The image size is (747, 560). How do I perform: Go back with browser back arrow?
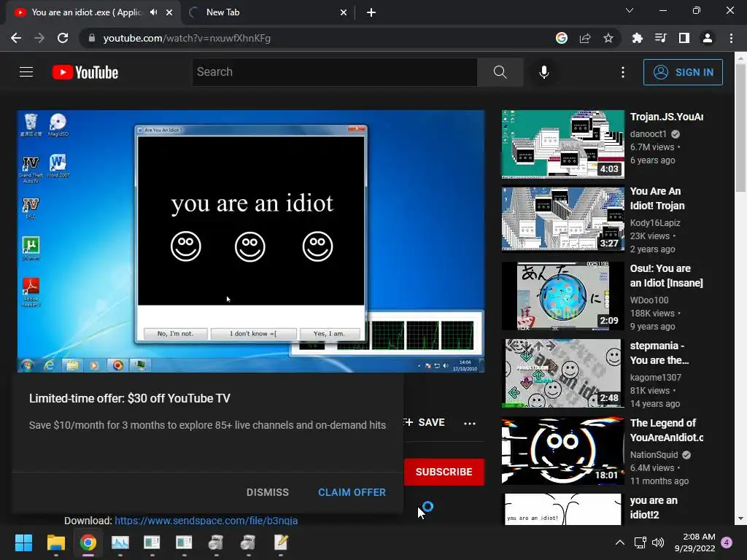point(16,38)
